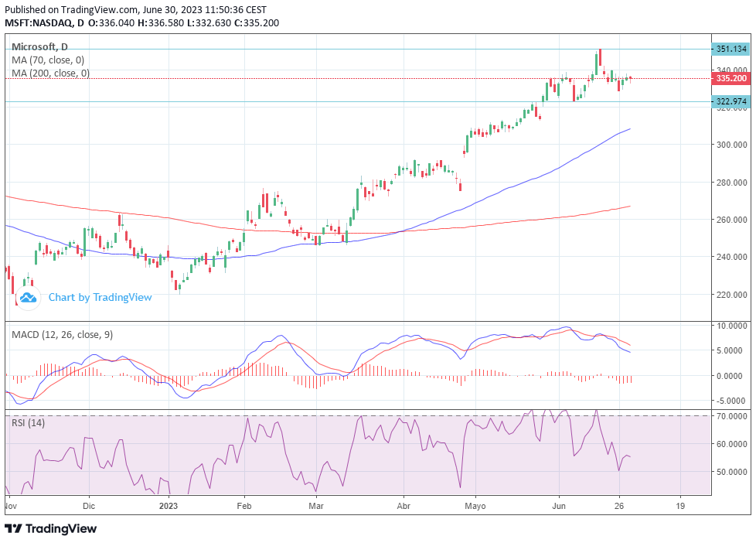
Task: Click the 50.0000 RSI axis label
Action: (731, 472)
